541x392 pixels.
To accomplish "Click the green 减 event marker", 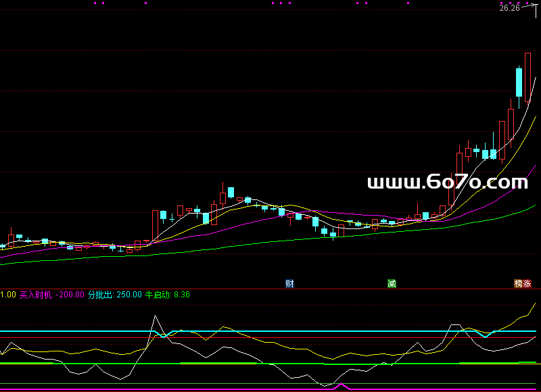I will click(x=392, y=283).
